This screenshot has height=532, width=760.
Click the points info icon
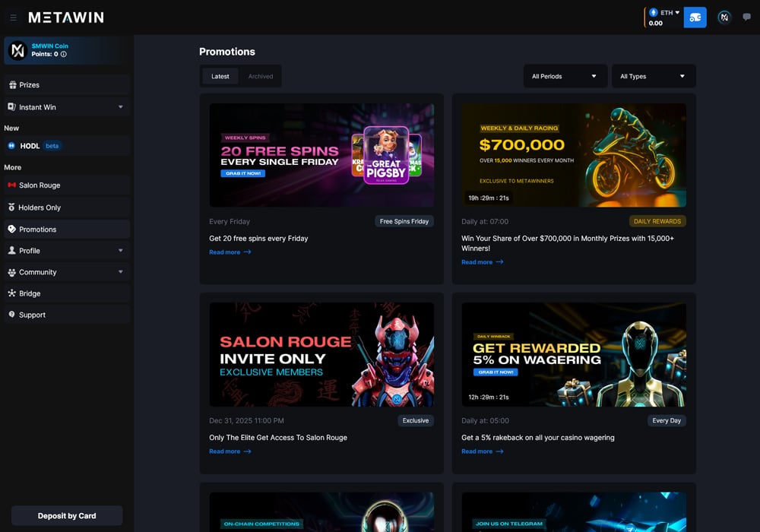pyautogui.click(x=64, y=55)
